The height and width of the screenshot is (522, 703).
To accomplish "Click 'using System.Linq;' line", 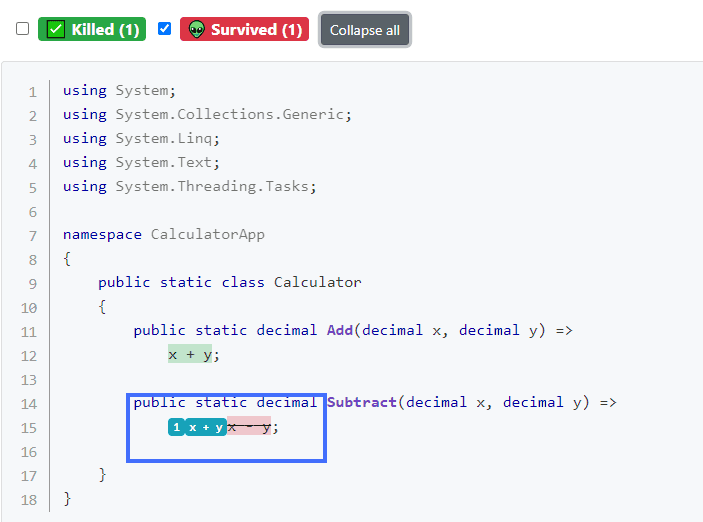I will pyautogui.click(x=141, y=139).
